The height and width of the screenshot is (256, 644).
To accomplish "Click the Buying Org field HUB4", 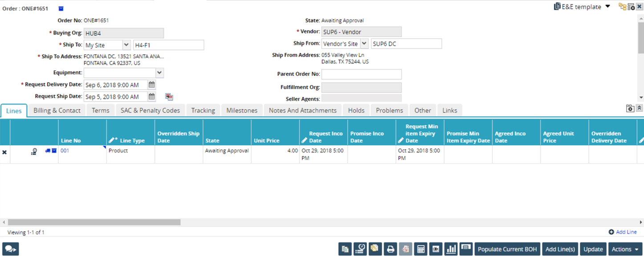I will pyautogui.click(x=124, y=33).
